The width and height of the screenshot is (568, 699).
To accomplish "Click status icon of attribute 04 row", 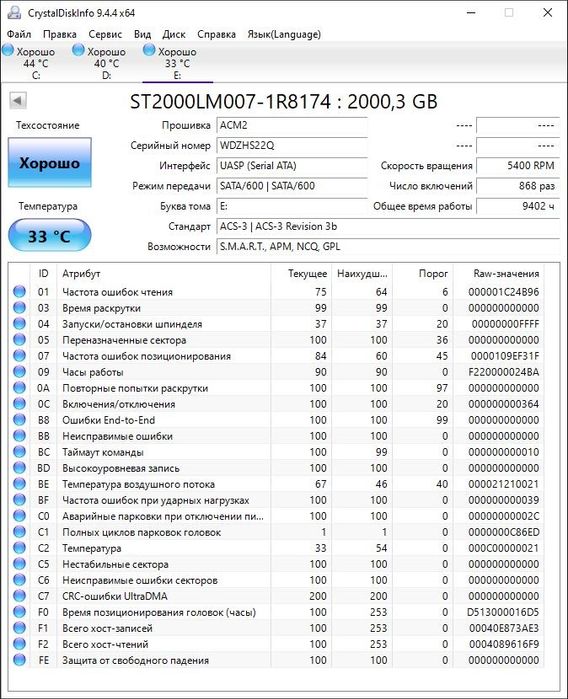I will coord(19,324).
